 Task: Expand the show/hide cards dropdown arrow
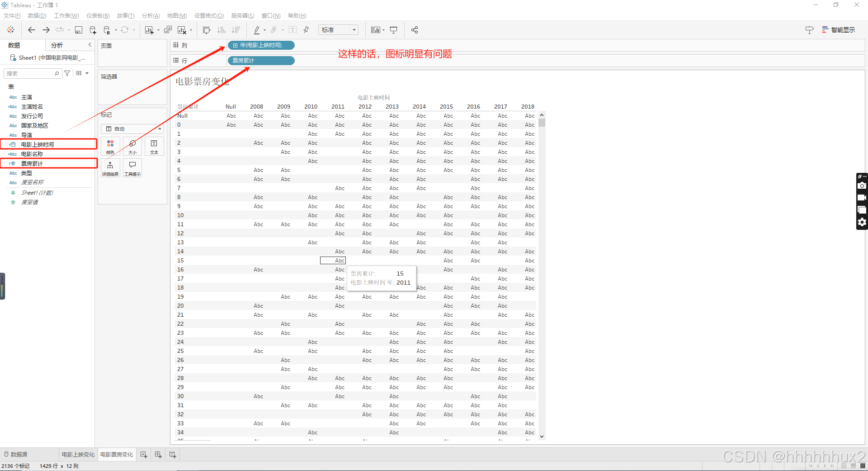click(x=383, y=30)
